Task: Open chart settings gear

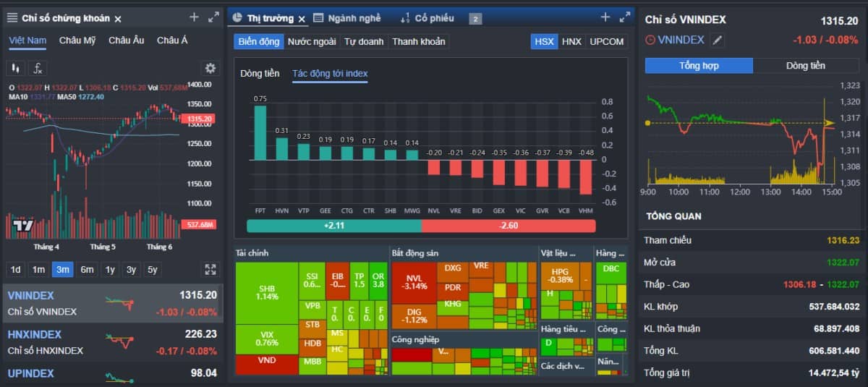Action: coord(210,68)
